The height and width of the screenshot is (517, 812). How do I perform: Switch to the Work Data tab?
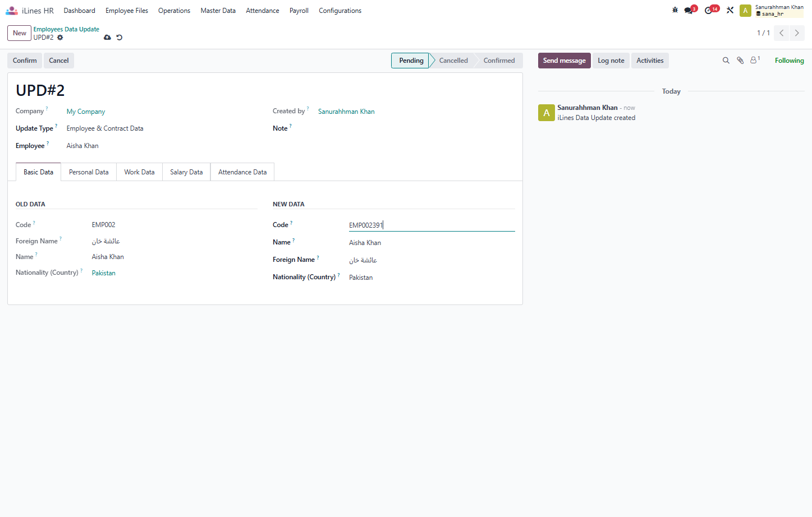click(x=139, y=172)
